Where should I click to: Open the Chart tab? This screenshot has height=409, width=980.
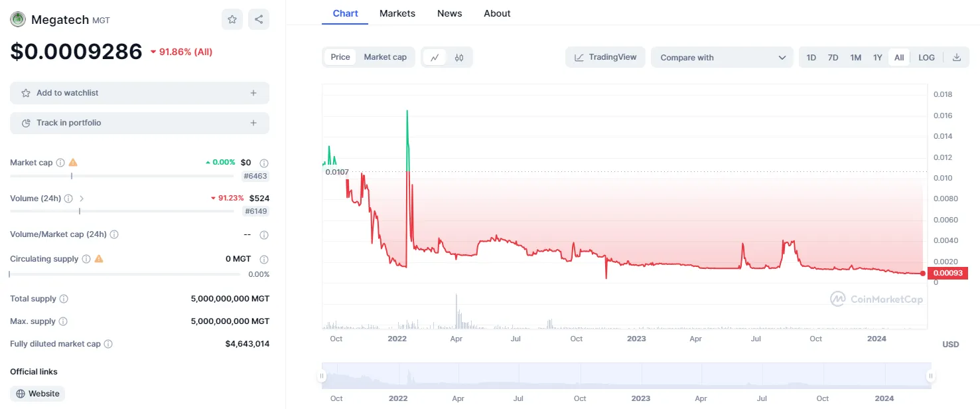(x=345, y=13)
